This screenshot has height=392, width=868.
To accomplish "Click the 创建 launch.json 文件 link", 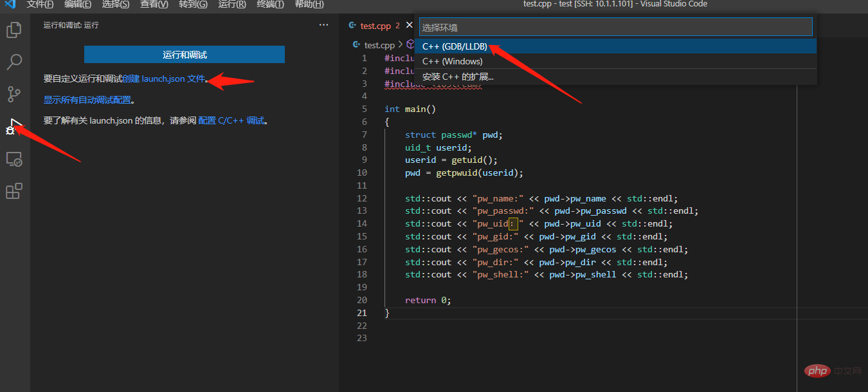I will (x=163, y=79).
